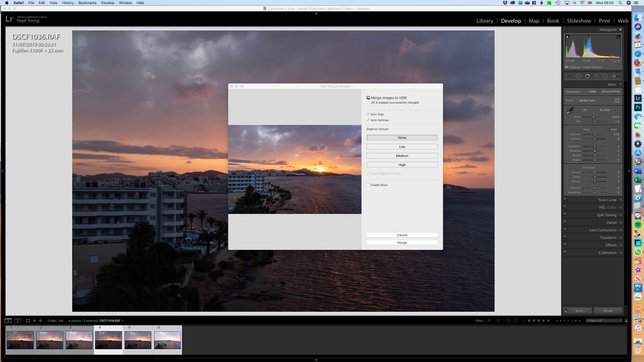
Task: Activate the Graduated Filter tool
Action: [x=596, y=75]
